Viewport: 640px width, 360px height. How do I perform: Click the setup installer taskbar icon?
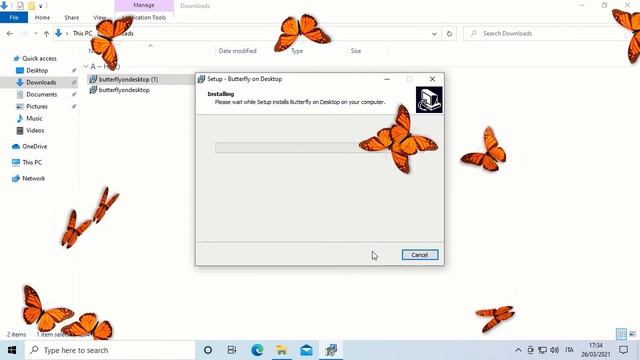coord(331,350)
